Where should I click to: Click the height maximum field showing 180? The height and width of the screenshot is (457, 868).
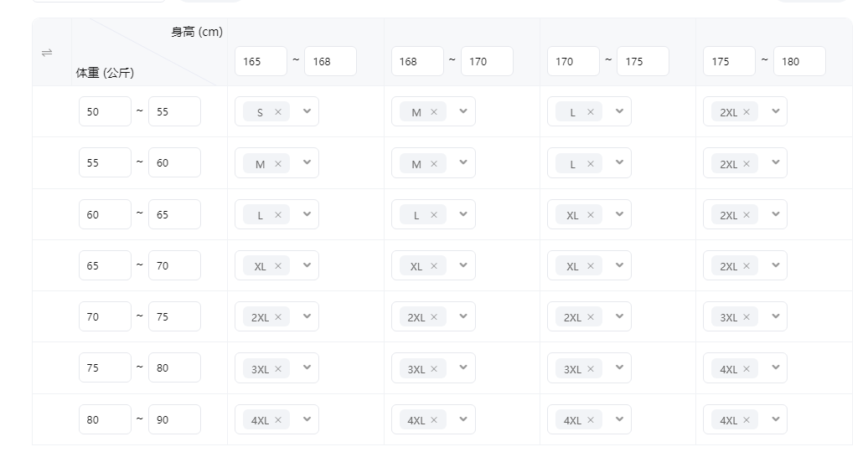pyautogui.click(x=799, y=61)
